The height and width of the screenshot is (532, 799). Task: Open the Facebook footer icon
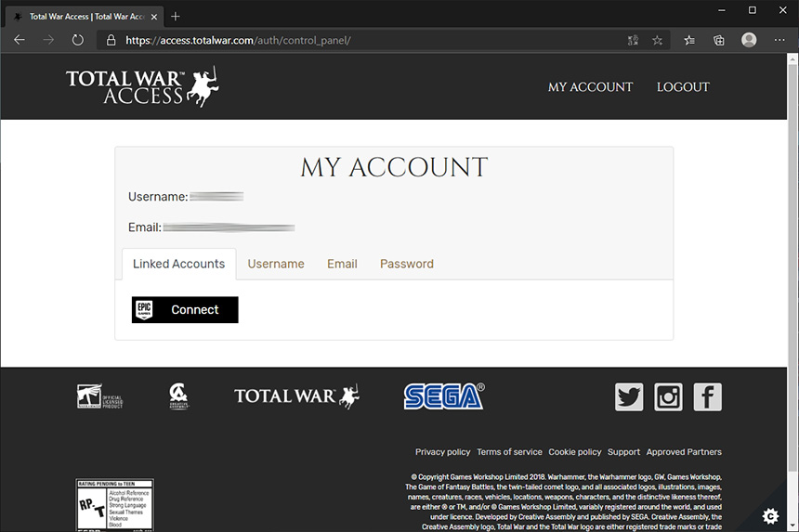tap(707, 396)
